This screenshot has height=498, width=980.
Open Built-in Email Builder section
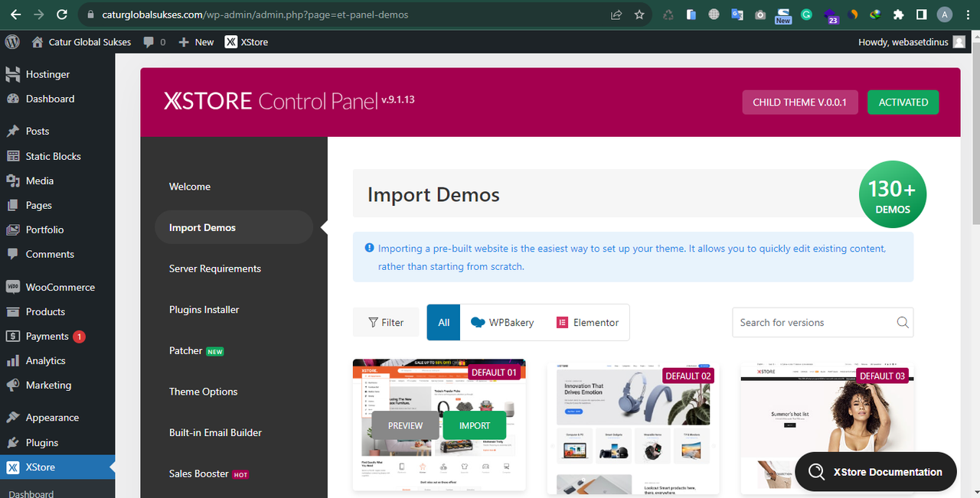tap(215, 432)
